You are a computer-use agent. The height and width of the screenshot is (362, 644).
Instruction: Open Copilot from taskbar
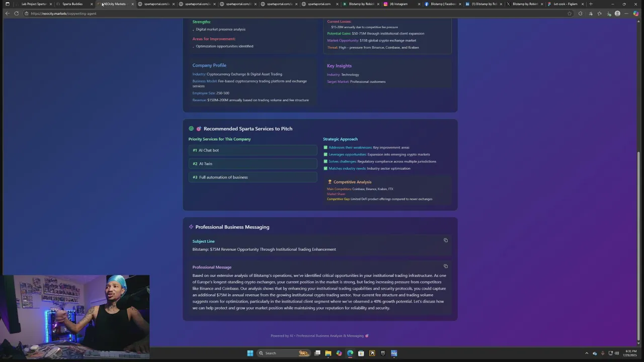coord(339,353)
